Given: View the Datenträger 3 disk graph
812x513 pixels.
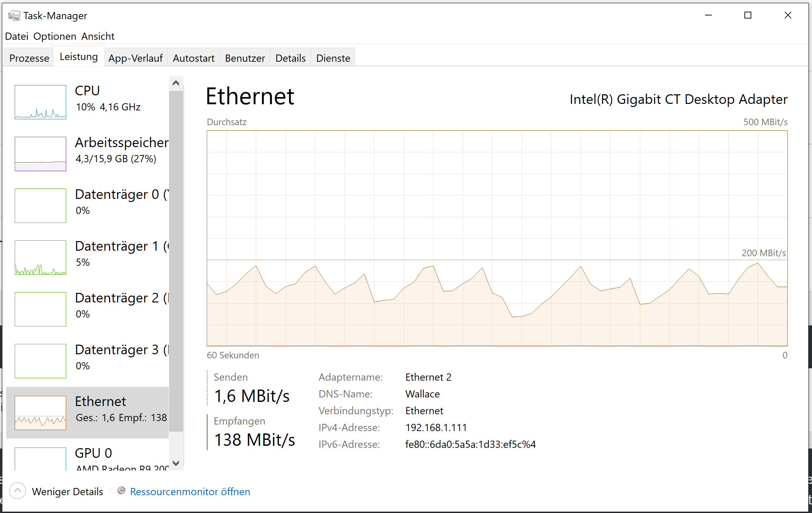Looking at the screenshot, I should 40,361.
